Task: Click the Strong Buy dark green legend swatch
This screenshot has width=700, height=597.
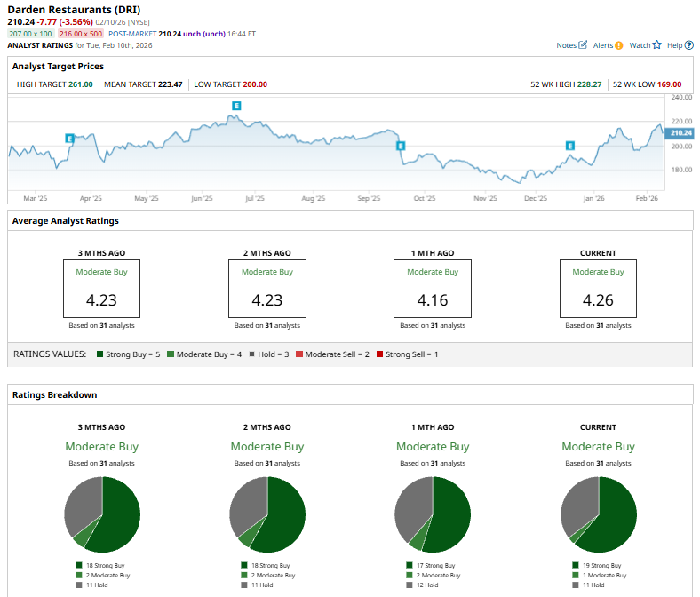Action: pyautogui.click(x=100, y=354)
